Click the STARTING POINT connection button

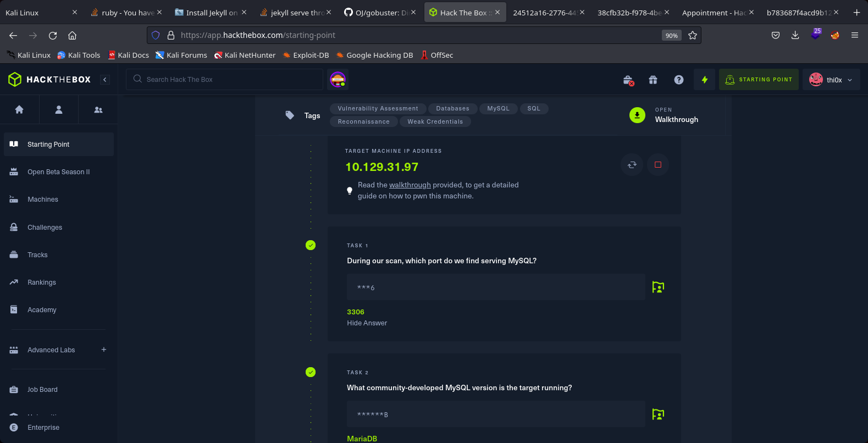pyautogui.click(x=759, y=80)
